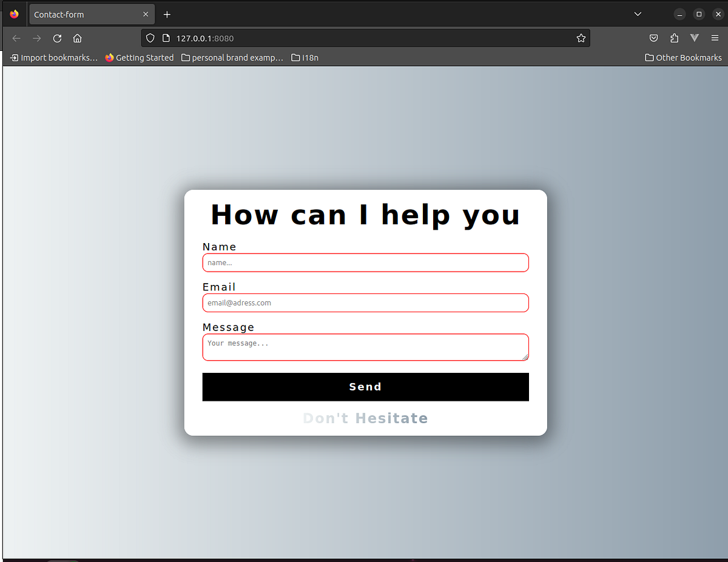Image resolution: width=728 pixels, height=562 pixels.
Task: Expand the Other Bookmarks folder
Action: [683, 57]
